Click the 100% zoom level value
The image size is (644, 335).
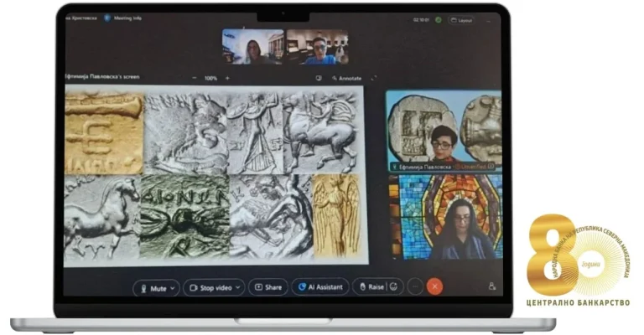click(210, 78)
